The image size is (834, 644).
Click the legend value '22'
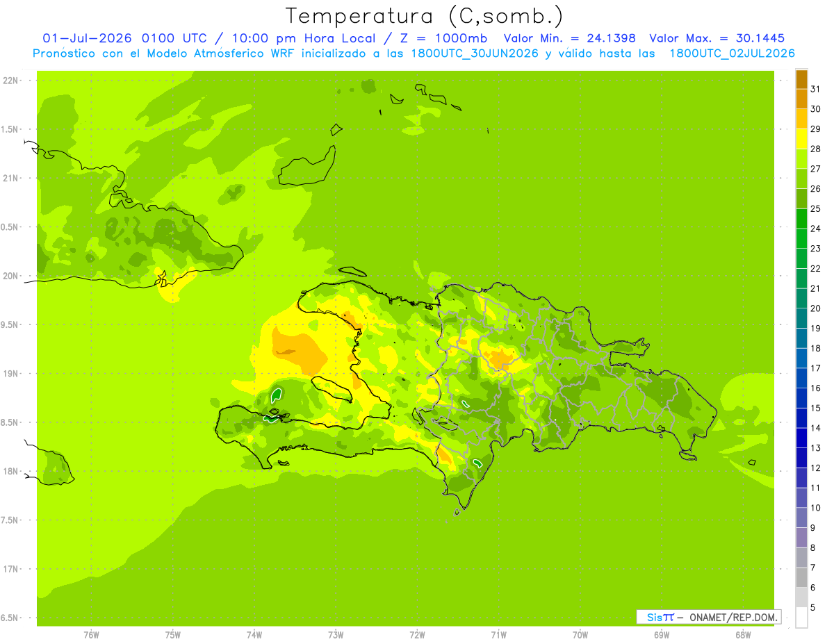(816, 269)
